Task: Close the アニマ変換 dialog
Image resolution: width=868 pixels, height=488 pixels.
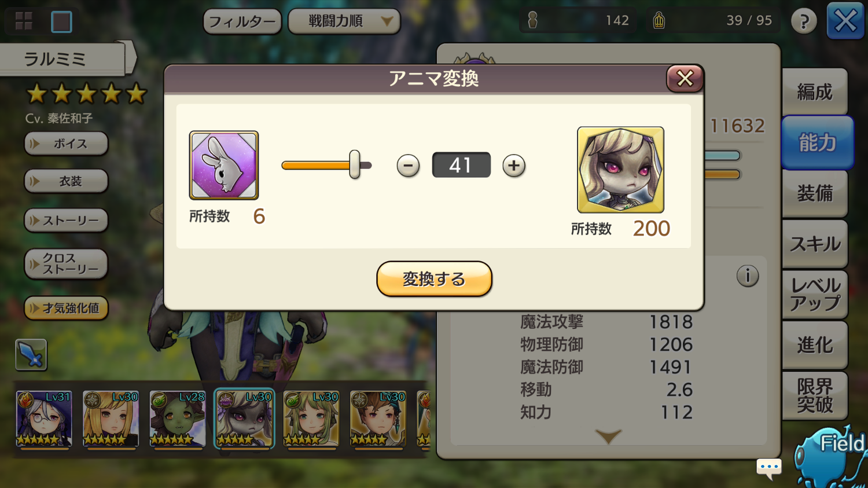Action: 685,78
